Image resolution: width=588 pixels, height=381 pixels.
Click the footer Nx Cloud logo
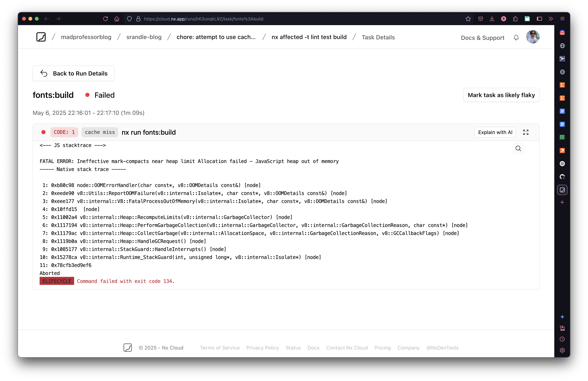coord(128,348)
